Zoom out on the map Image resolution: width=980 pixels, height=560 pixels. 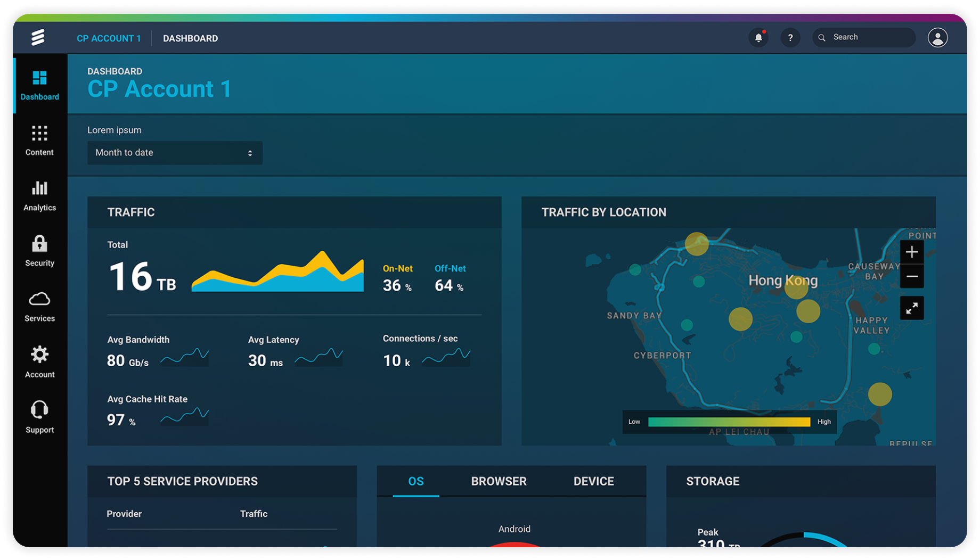click(912, 276)
